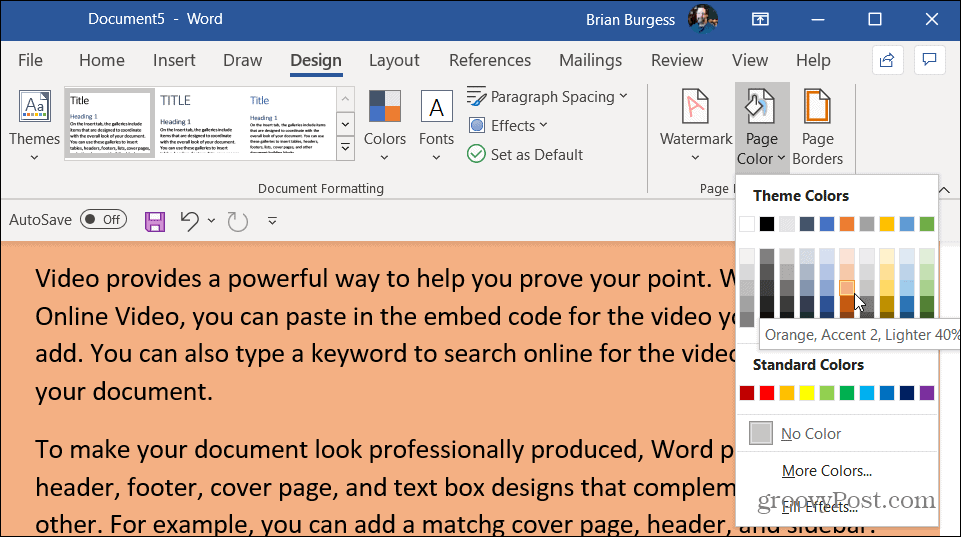Collapse the ribbon with chevron
Viewport: 961px width, 537px height.
[944, 191]
